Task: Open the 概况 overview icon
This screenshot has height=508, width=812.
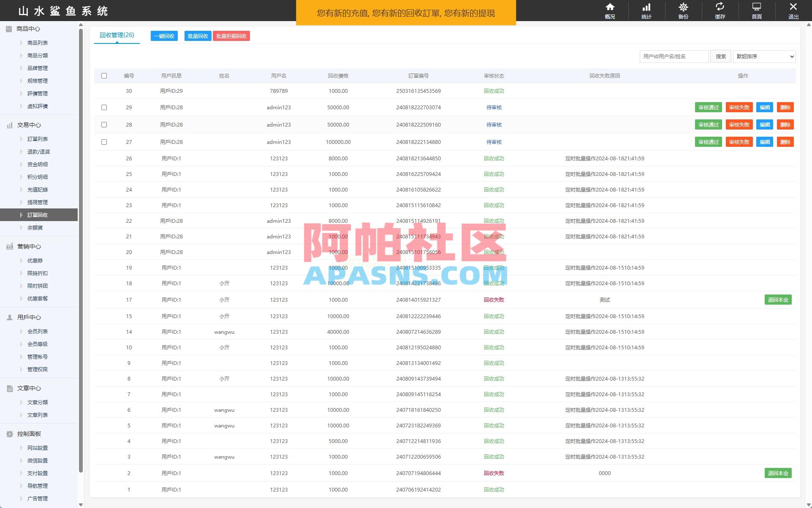Action: [610, 11]
